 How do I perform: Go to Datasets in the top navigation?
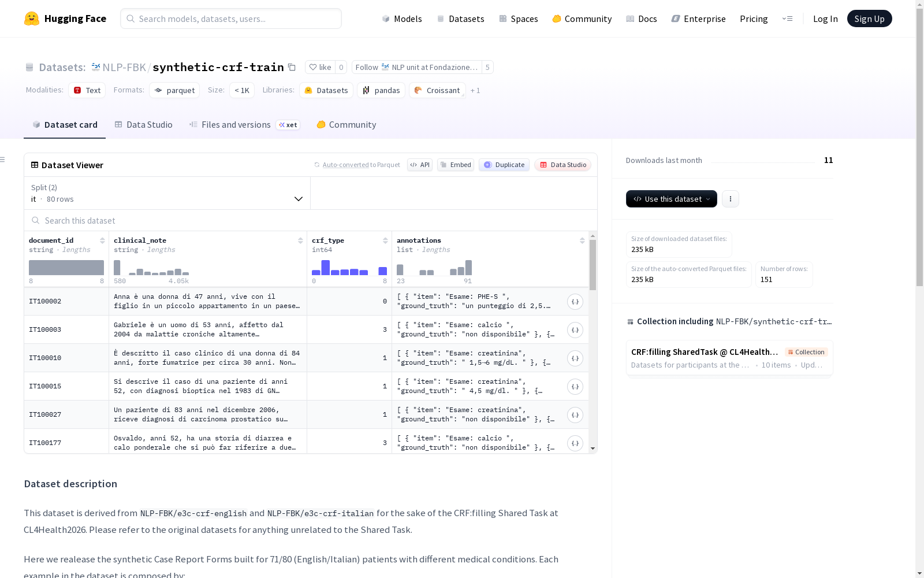coord(460,18)
